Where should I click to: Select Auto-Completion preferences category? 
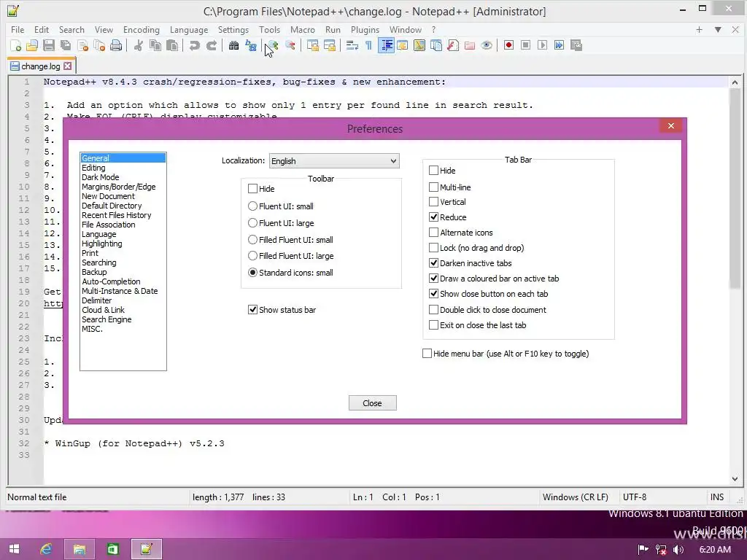click(111, 281)
